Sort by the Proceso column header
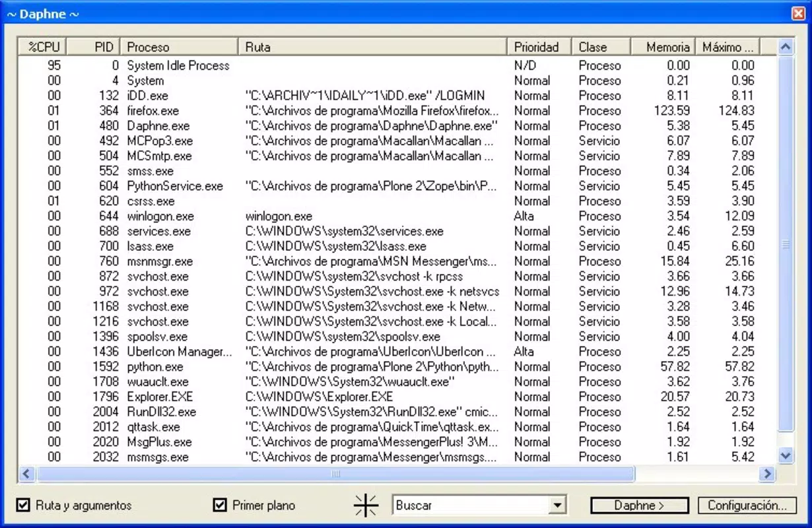This screenshot has width=812, height=528. click(x=180, y=47)
